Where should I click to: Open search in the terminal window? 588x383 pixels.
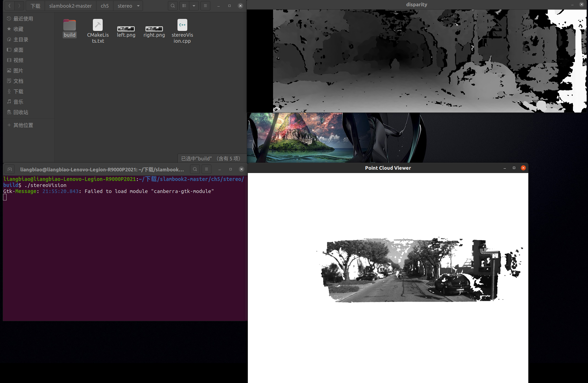pos(195,169)
